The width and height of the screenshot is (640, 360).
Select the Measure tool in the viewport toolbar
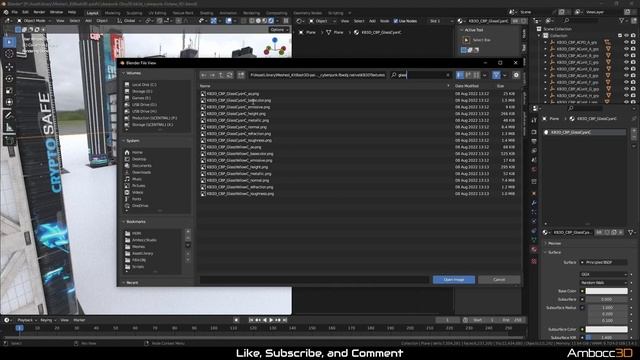[9, 128]
